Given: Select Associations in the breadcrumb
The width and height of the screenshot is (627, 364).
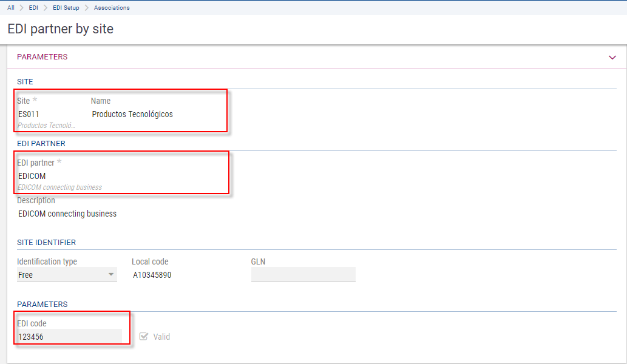Looking at the screenshot, I should pos(112,7).
